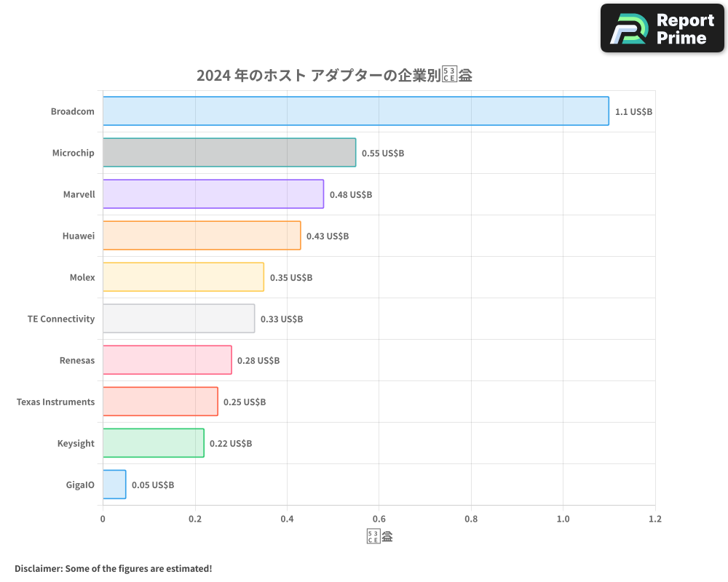Select the Microchip revenue bar
This screenshot has height=582, width=728.
pos(229,153)
